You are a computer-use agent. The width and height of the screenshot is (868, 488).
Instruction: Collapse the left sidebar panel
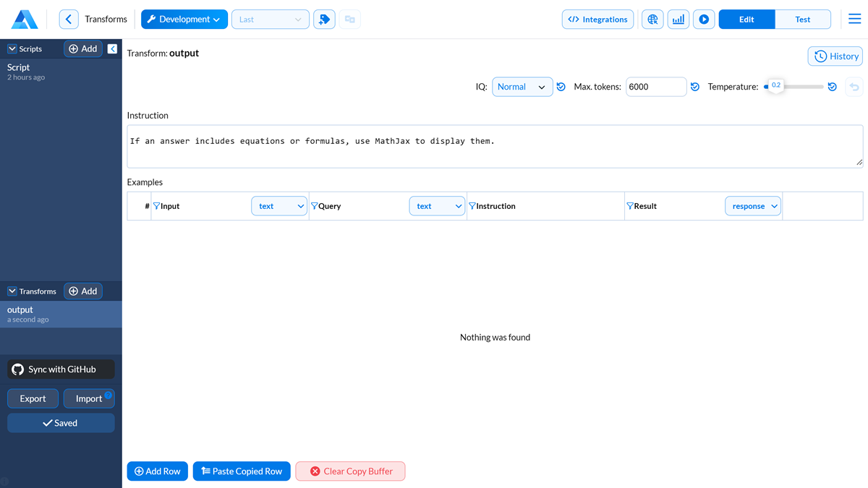click(x=112, y=48)
